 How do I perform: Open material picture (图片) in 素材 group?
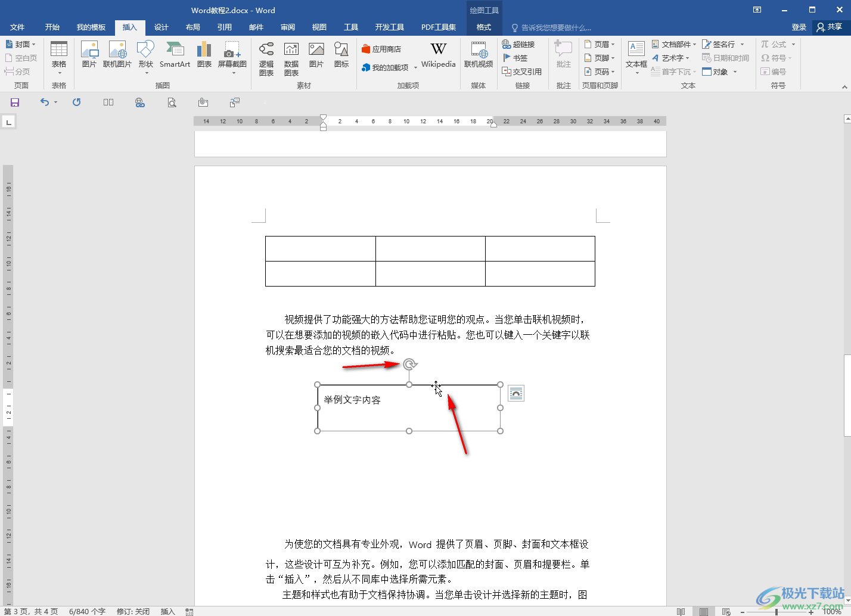click(x=316, y=55)
